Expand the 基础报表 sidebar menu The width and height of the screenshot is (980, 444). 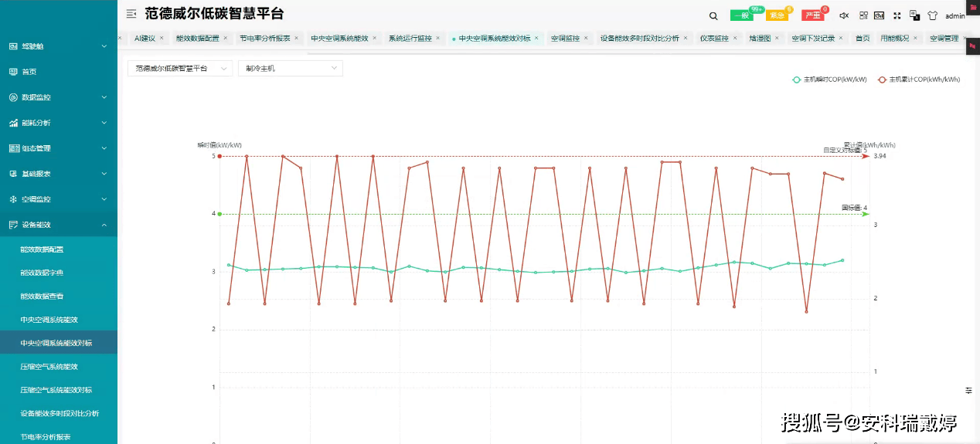click(59, 174)
